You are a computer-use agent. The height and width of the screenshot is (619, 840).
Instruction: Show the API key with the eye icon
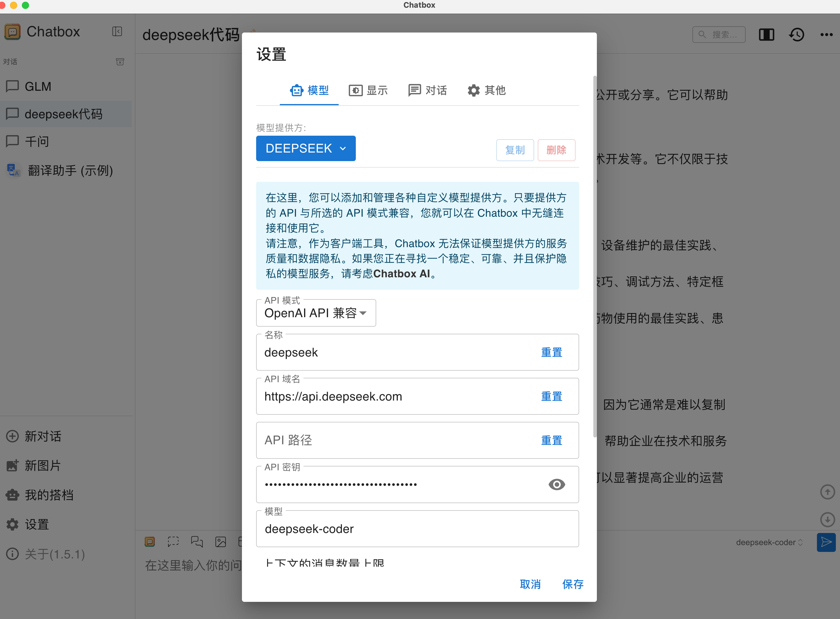point(557,484)
